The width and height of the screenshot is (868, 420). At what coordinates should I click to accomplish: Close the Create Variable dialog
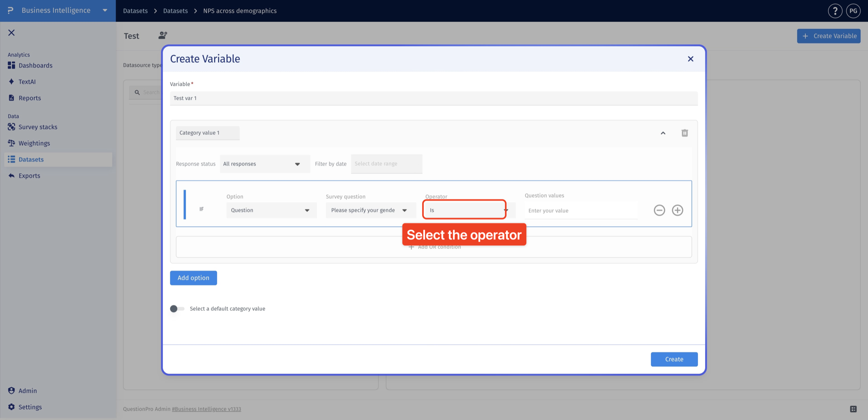tap(690, 59)
